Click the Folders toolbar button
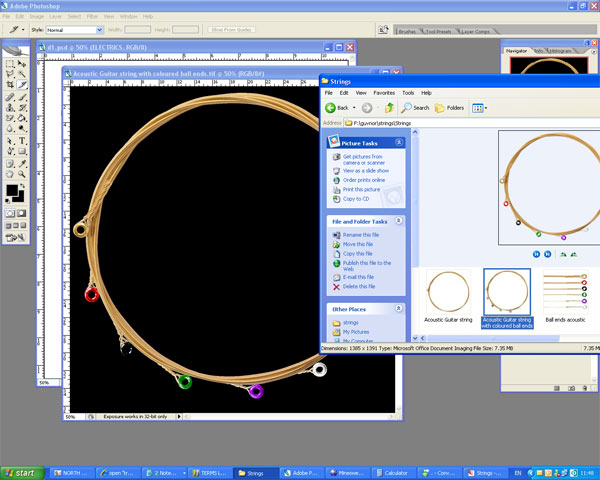Screen dimensions: 600x480 point(449,107)
